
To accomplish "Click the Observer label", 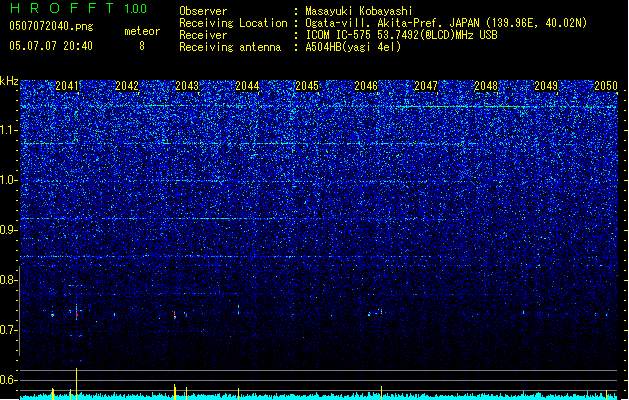I will (x=203, y=11).
